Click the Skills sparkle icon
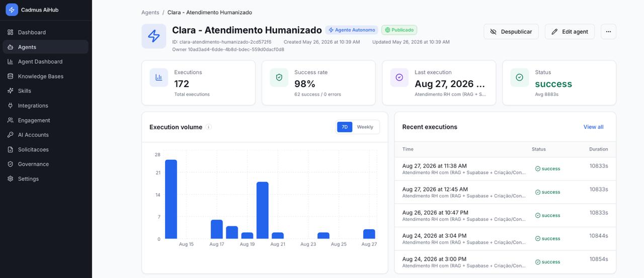This screenshot has height=278, width=644. tap(10, 90)
